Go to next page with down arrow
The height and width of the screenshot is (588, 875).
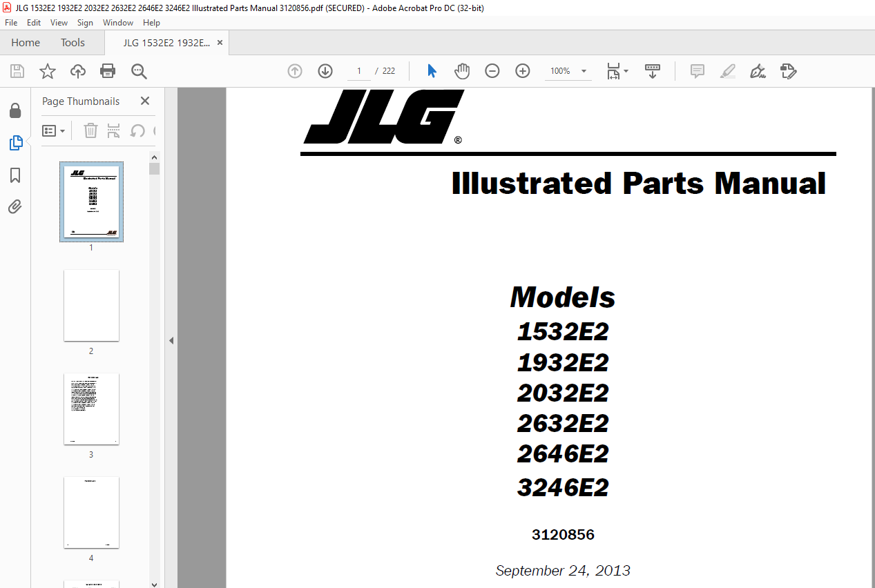coord(325,71)
